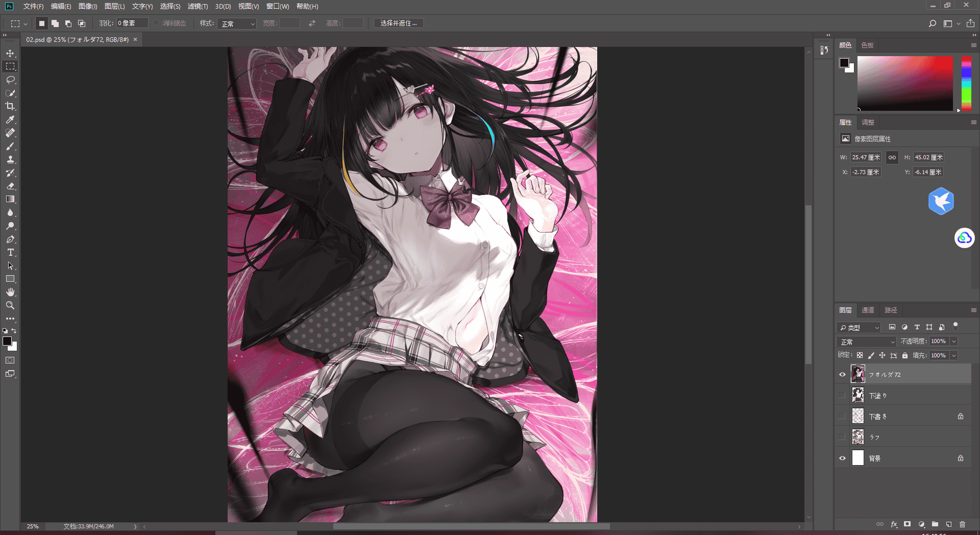
Task: Hide the フォルダ72 layer visibility eye
Action: tap(842, 374)
